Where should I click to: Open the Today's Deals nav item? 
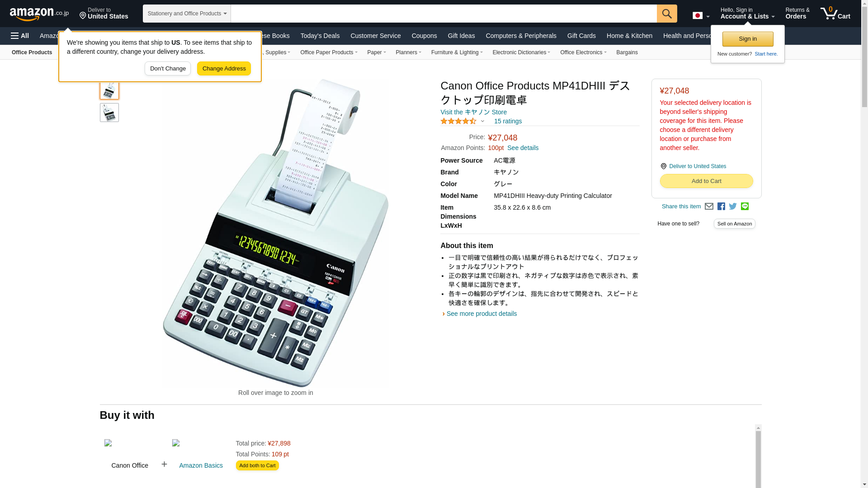[320, 36]
